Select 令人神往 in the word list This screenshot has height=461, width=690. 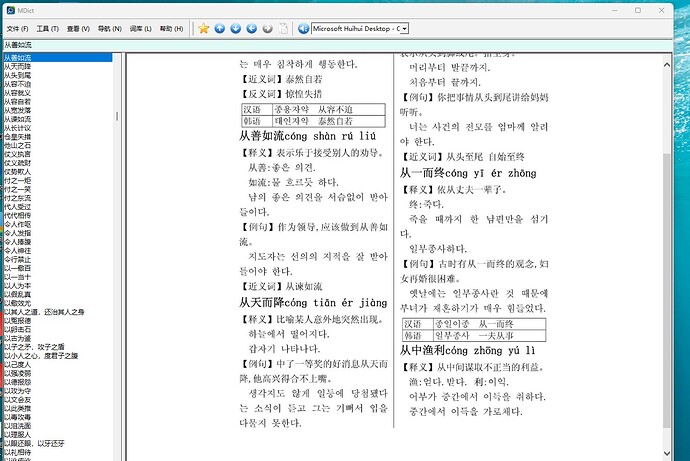tap(18, 251)
